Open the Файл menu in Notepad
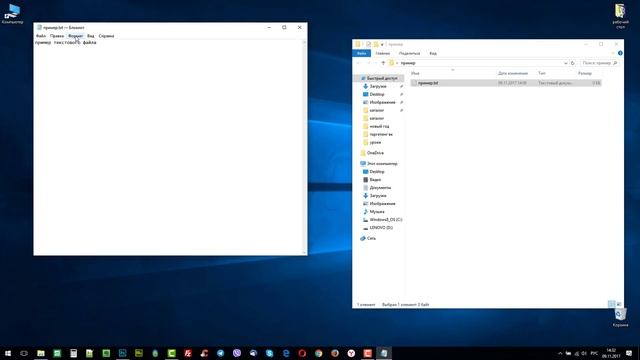This screenshot has height=360, width=640. 41,36
